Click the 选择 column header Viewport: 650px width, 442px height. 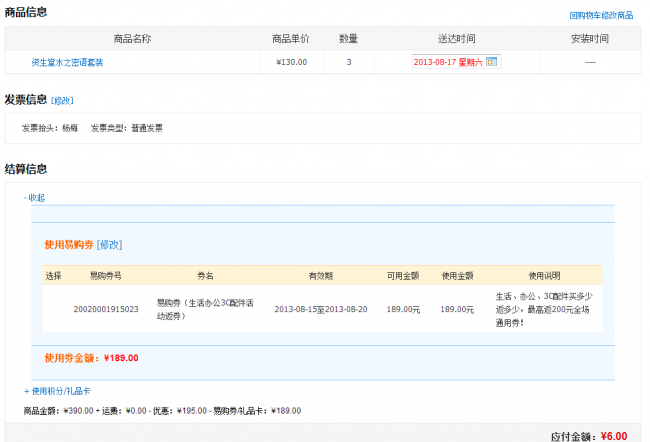point(53,275)
